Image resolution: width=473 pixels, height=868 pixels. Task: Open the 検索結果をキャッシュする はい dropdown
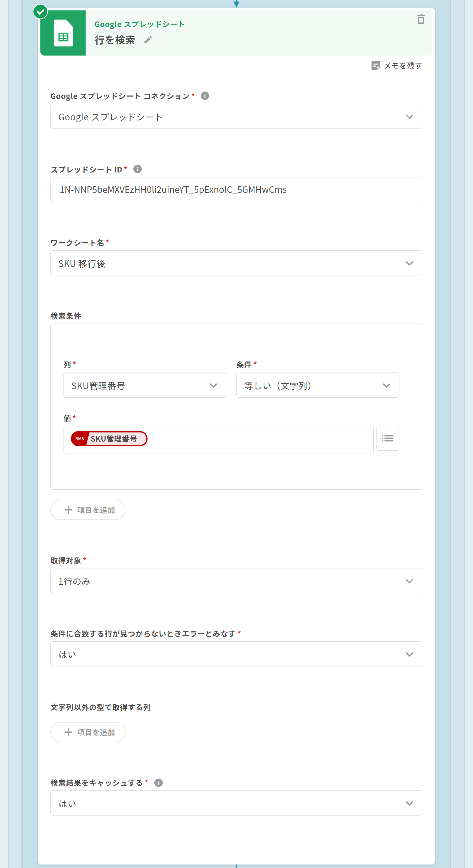236,803
